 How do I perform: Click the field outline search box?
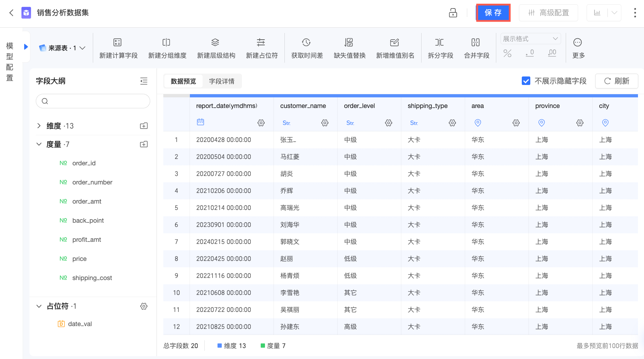tap(93, 101)
